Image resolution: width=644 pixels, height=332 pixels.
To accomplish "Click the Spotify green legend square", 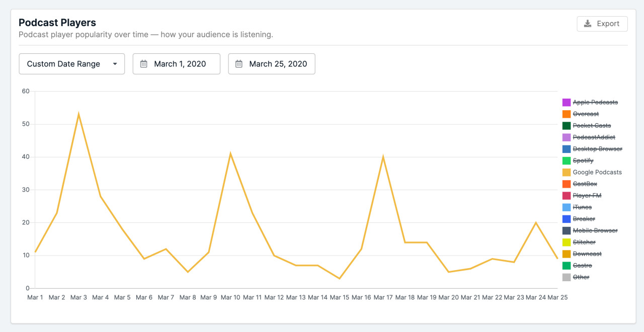I will click(567, 161).
